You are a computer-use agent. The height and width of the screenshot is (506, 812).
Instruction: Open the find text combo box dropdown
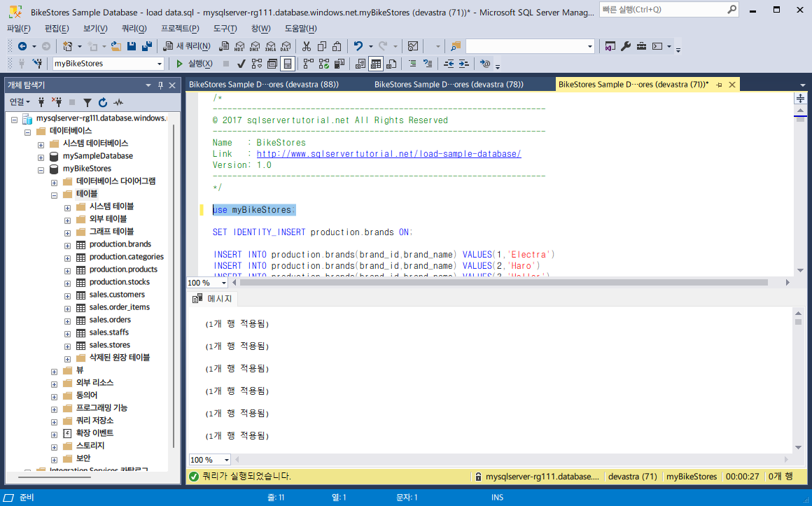coord(590,47)
